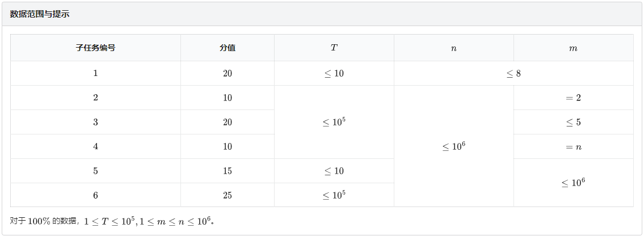
Task: Click merged T ≤ 10^5 cell for subtasks 2-4
Action: (334, 122)
